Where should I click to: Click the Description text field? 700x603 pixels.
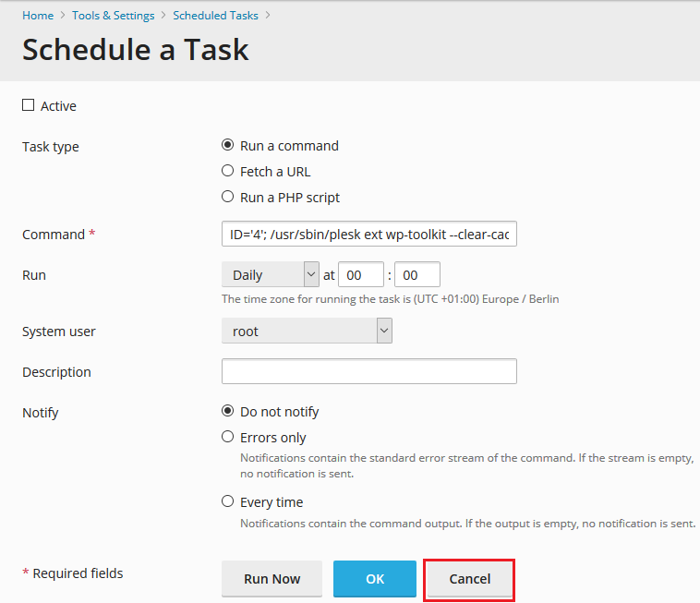pyautogui.click(x=368, y=371)
